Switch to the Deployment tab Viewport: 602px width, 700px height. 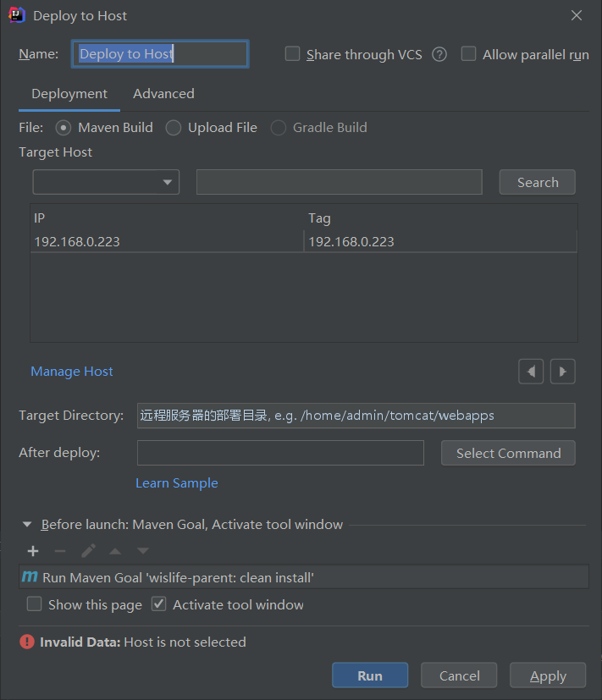(x=69, y=93)
